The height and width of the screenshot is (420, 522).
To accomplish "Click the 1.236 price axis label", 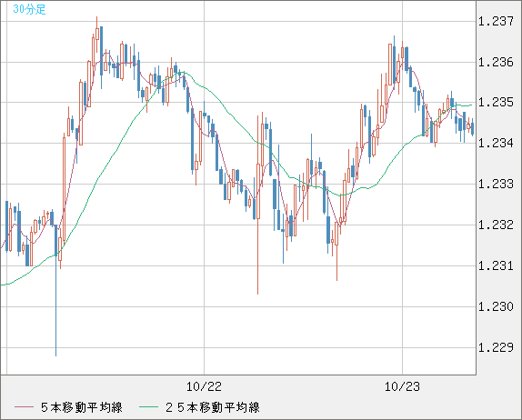I will (x=496, y=62).
